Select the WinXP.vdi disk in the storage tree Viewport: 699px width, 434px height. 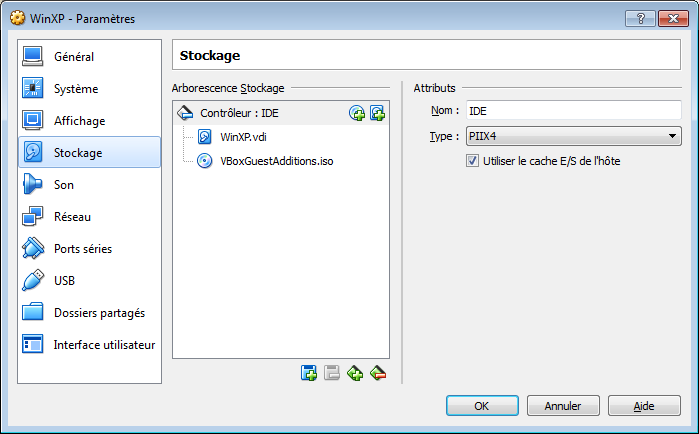tap(244, 137)
